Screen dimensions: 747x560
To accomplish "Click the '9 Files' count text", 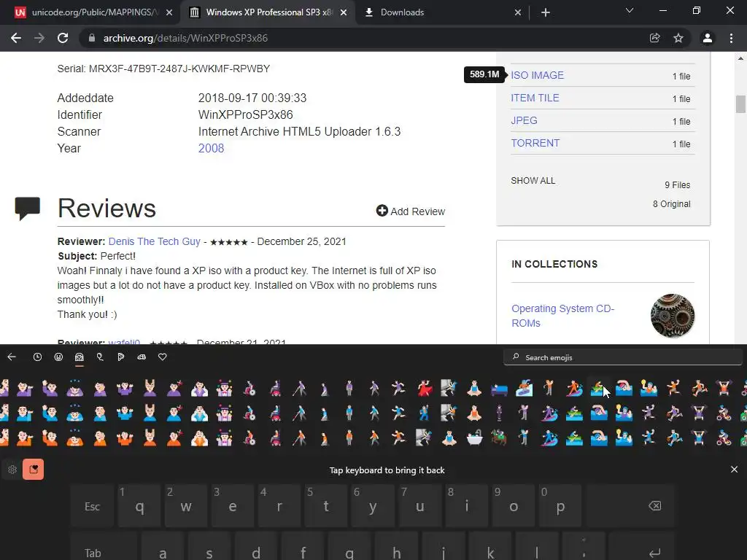I will tap(678, 184).
